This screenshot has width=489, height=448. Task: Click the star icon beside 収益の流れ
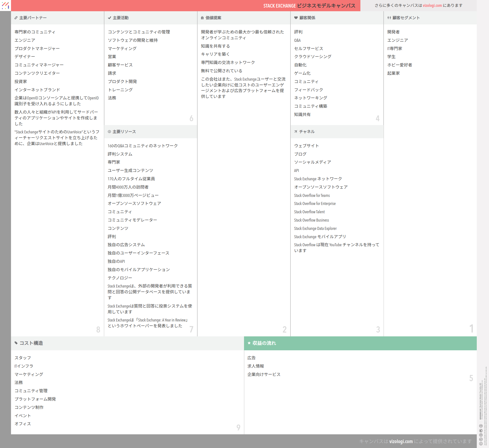coord(249,343)
